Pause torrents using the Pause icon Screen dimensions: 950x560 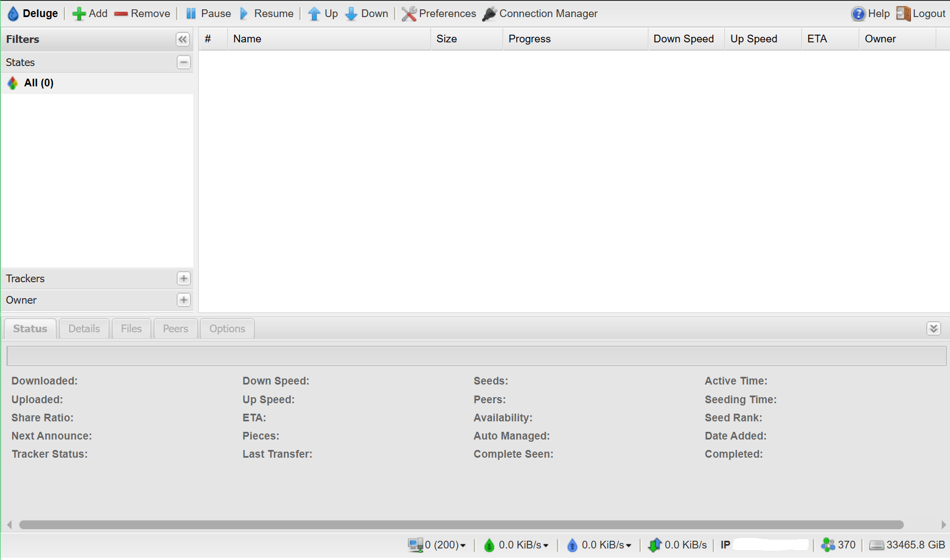coord(191,14)
